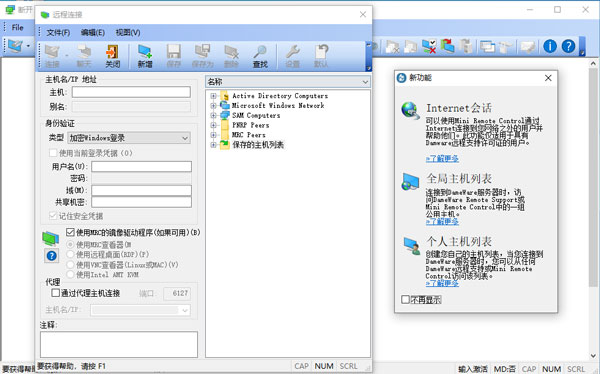600x374 pixels.
Task: Click the monitors with red-green arrows icon
Action: pos(447,46)
